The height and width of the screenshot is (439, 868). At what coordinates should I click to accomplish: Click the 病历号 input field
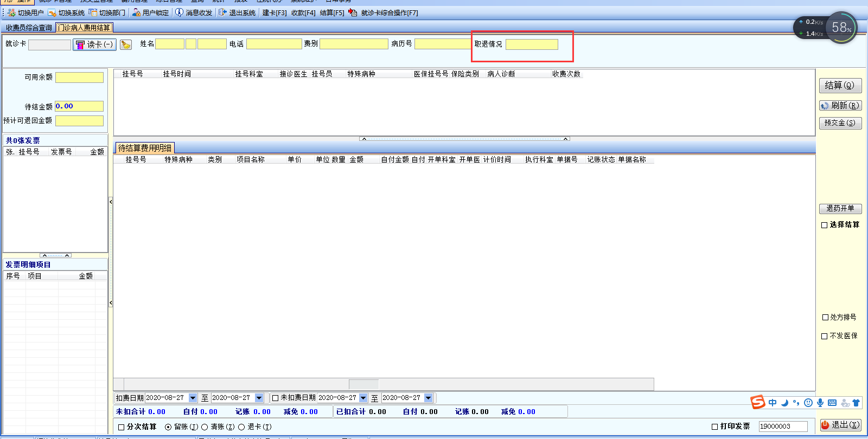coord(442,44)
